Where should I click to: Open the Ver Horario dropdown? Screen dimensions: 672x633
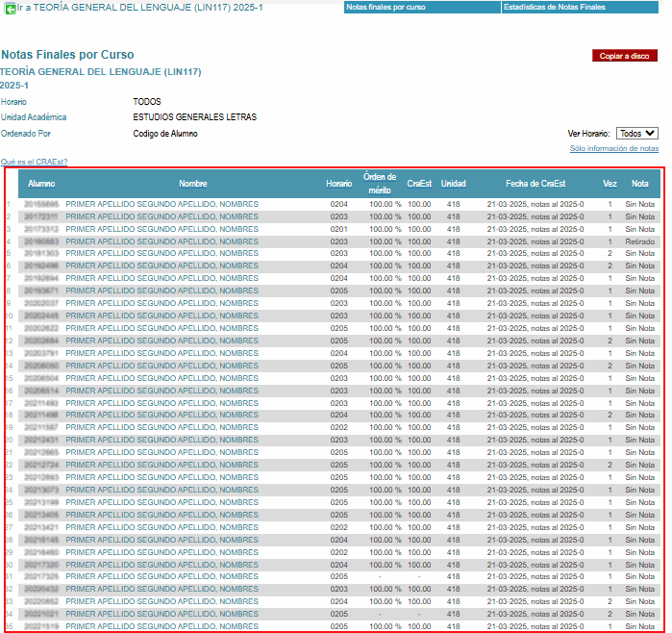tap(636, 134)
